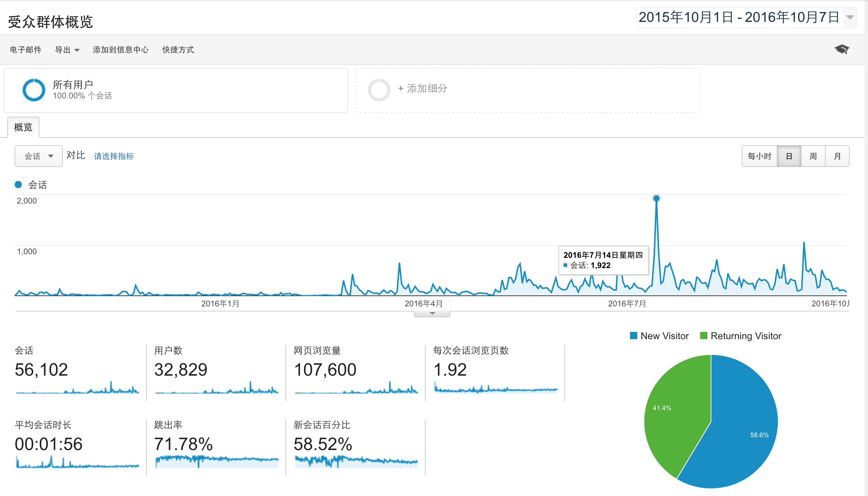Switch the graph to 每小时 hourly view
The image size is (868, 496).
pos(760,156)
